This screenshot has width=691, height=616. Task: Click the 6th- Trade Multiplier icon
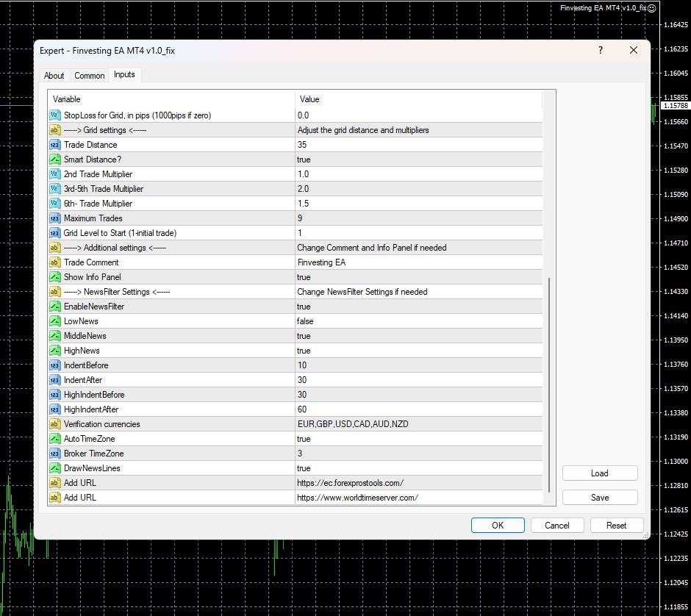tap(54, 204)
